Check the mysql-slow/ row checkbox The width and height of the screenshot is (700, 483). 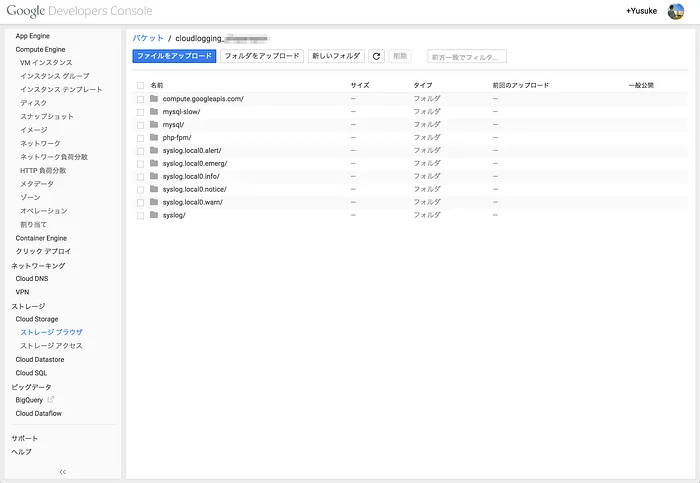point(141,112)
